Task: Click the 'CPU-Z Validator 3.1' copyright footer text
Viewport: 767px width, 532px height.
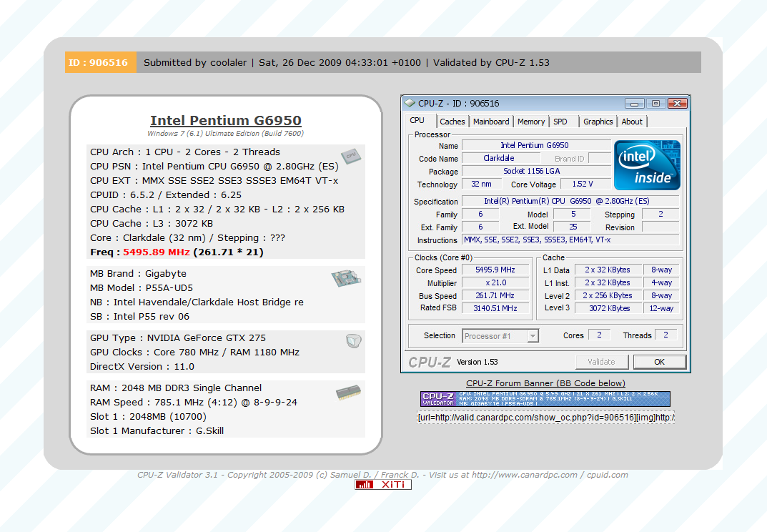Action: (x=382, y=475)
